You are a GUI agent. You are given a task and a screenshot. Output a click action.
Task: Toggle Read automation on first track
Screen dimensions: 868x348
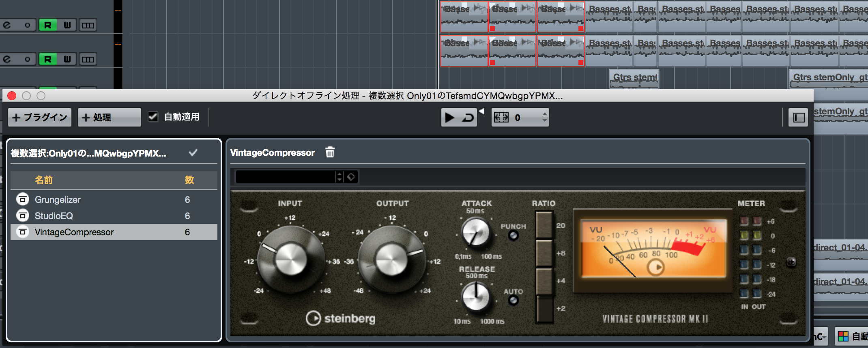[x=48, y=25]
